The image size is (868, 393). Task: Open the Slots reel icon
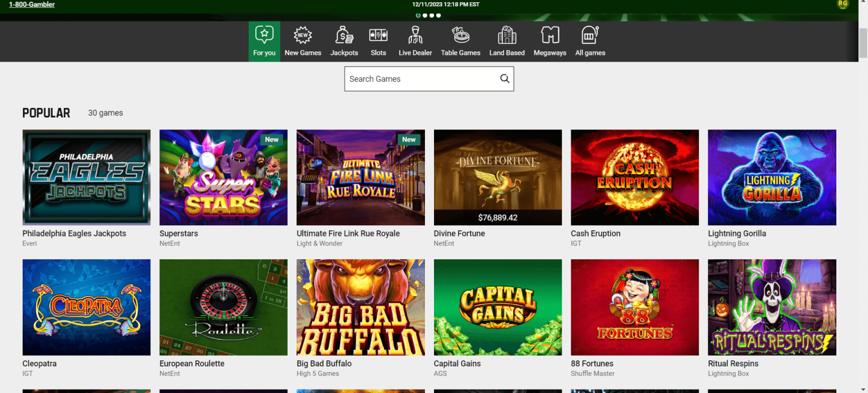click(x=378, y=36)
